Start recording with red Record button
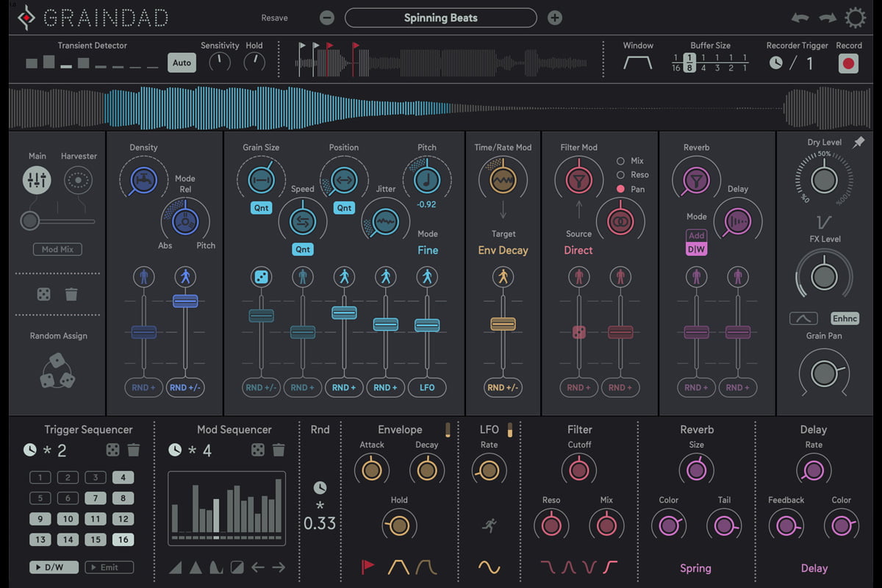This screenshot has height=588, width=882. point(849,63)
